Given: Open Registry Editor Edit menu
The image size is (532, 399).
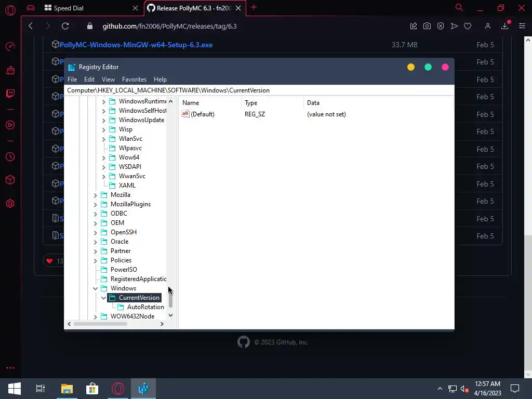Looking at the screenshot, I should pyautogui.click(x=89, y=79).
